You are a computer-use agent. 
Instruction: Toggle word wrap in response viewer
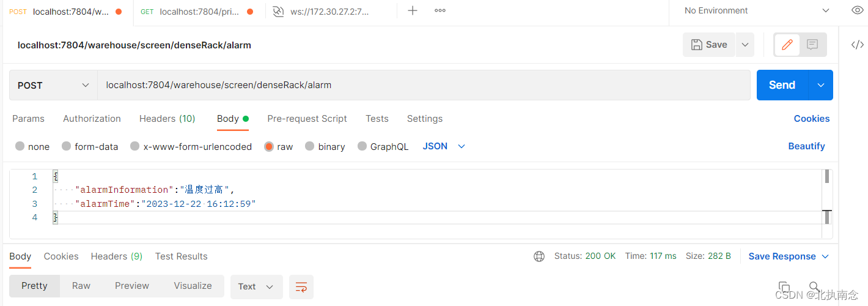coord(301,286)
